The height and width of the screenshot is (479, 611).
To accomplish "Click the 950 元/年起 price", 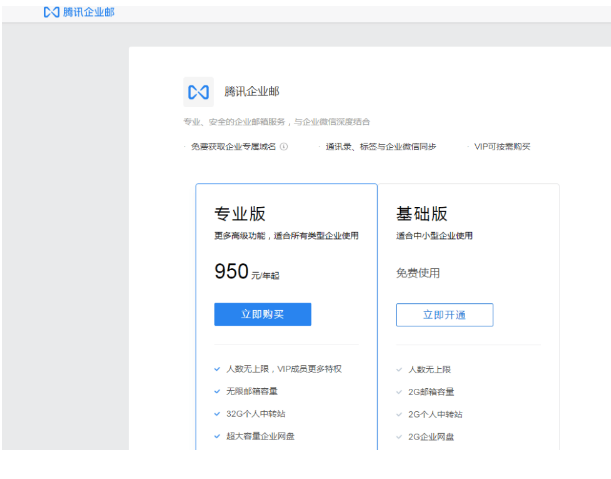I will 246,272.
